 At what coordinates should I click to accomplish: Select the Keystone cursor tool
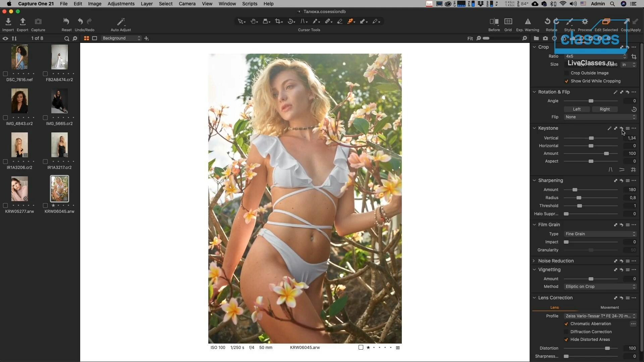coord(303,21)
